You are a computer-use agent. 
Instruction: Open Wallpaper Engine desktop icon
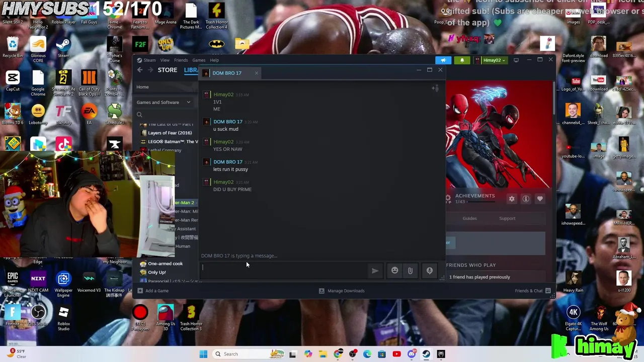[x=63, y=284]
